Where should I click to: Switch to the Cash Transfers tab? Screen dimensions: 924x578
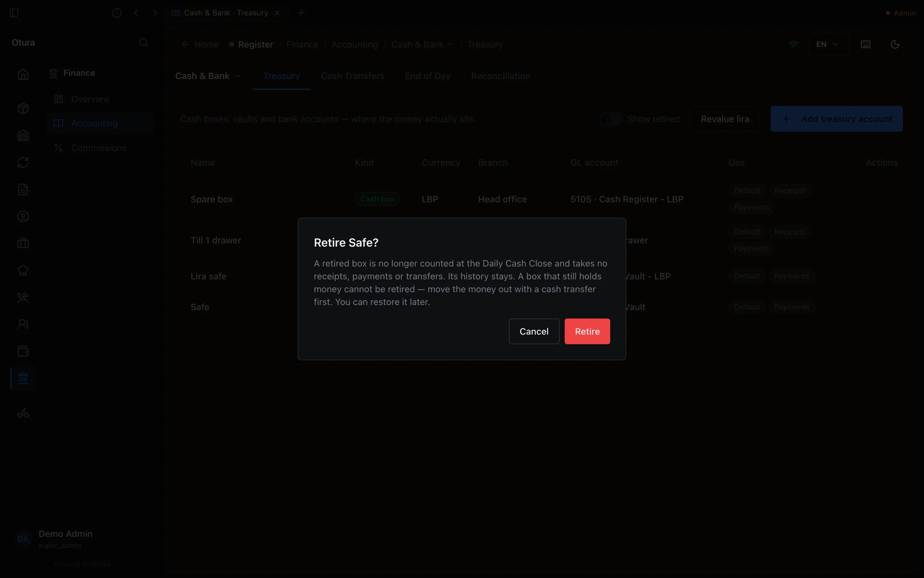click(352, 76)
